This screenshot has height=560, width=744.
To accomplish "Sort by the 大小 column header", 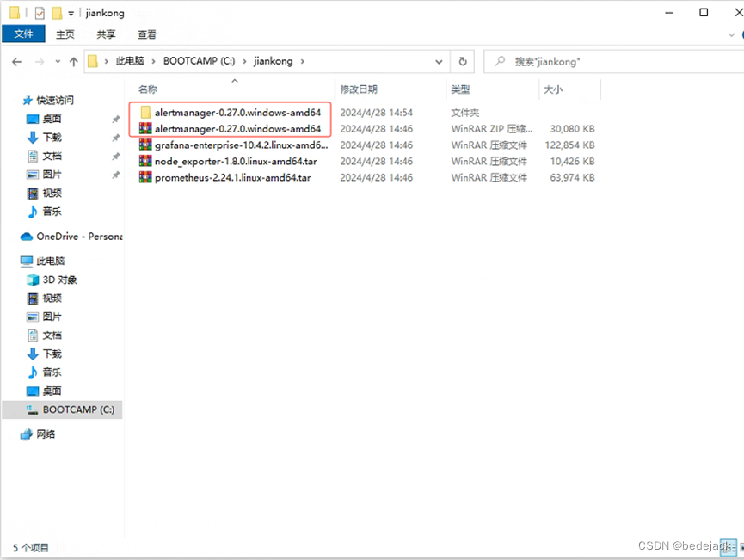I will 553,89.
